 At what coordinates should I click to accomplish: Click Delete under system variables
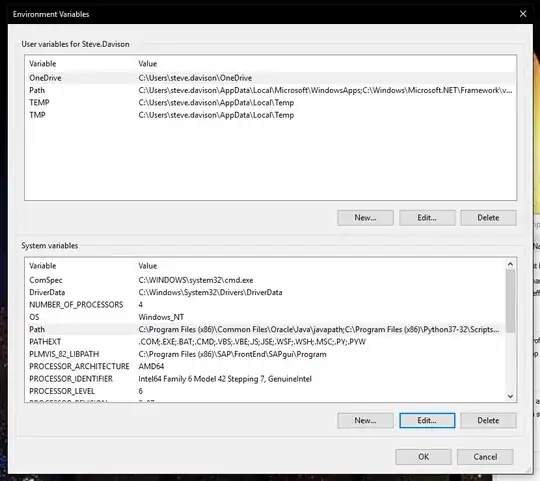[488, 420]
